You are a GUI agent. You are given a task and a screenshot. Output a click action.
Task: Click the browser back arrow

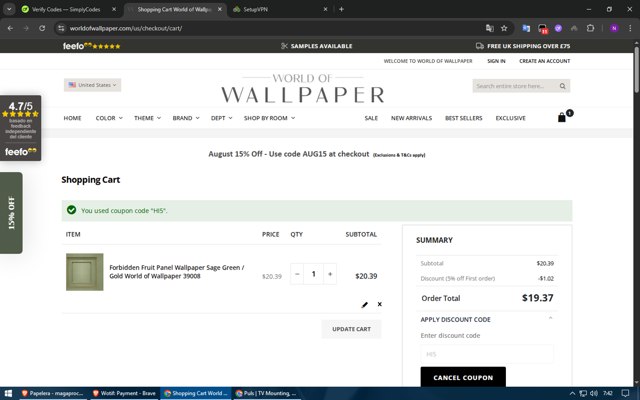10,28
